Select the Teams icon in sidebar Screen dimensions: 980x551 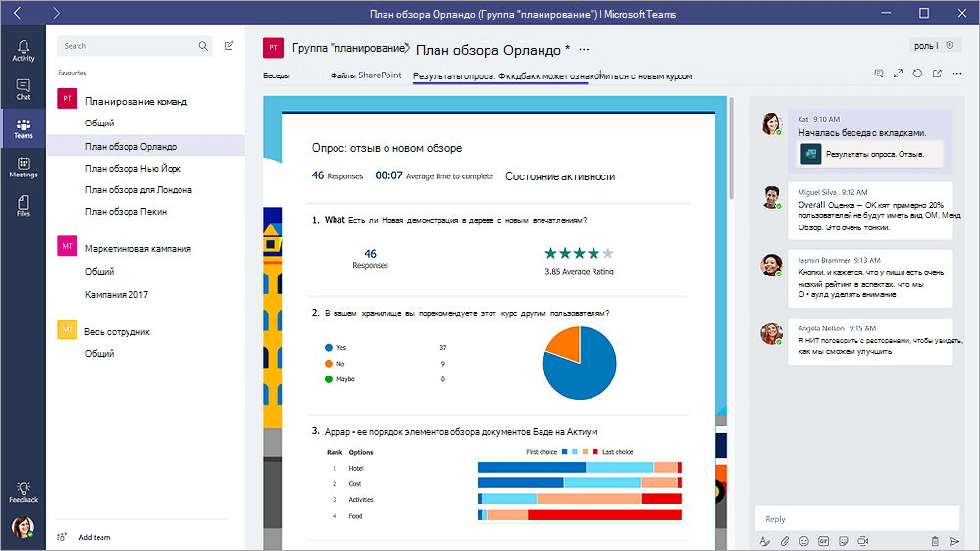point(24,128)
